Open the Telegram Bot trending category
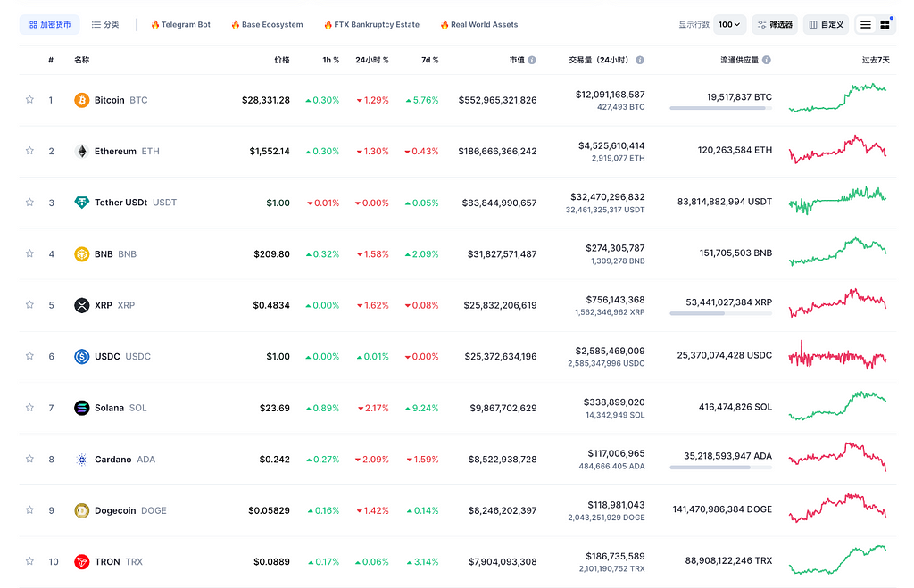The width and height of the screenshot is (914, 588). point(180,24)
